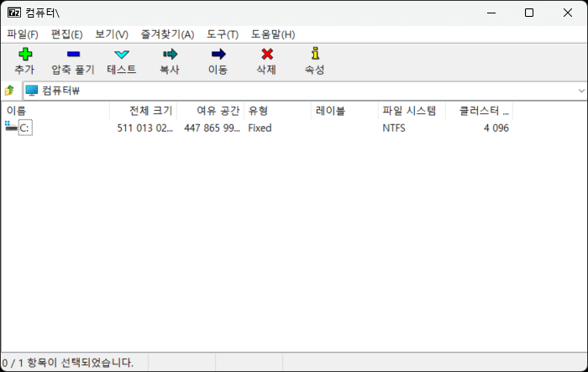Open 속성 (Properties) info icon

pos(314,55)
